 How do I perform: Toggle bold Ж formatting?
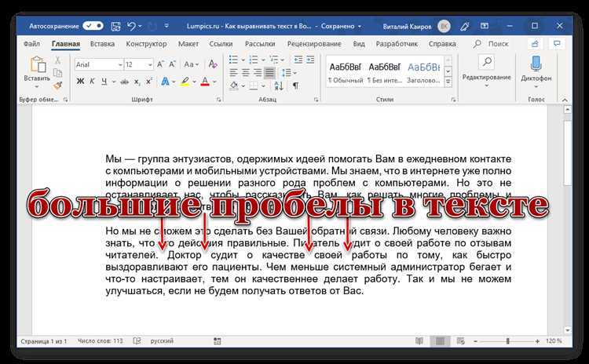click(80, 81)
